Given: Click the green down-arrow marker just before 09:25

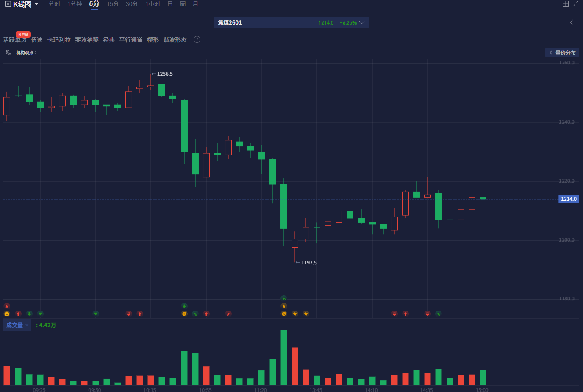Looking at the screenshot, I should 29,314.
